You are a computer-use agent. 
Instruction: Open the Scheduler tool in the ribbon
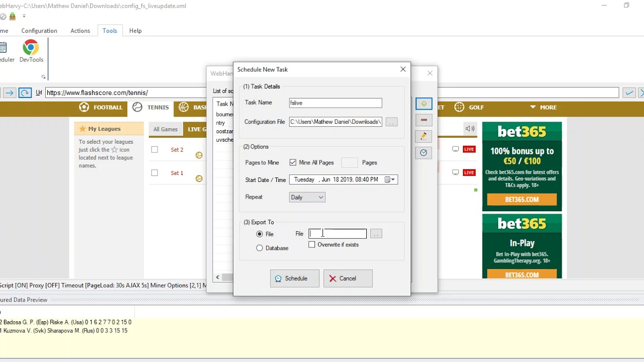5,51
